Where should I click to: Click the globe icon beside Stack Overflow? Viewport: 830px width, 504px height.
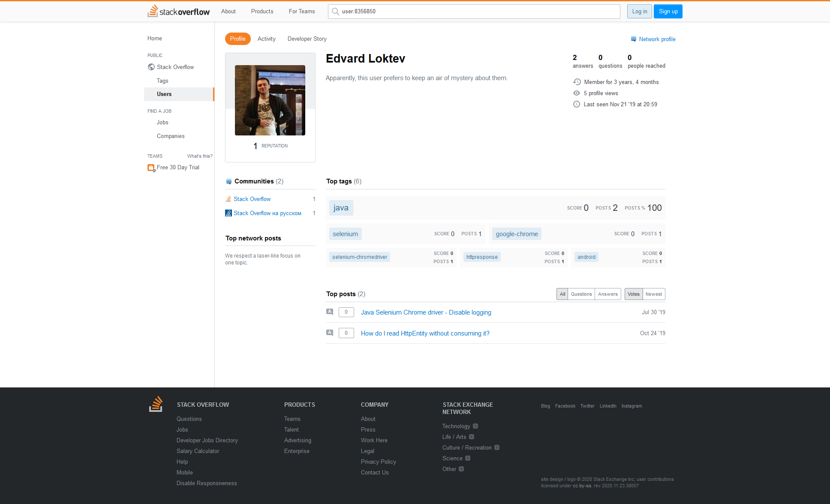[x=151, y=67]
